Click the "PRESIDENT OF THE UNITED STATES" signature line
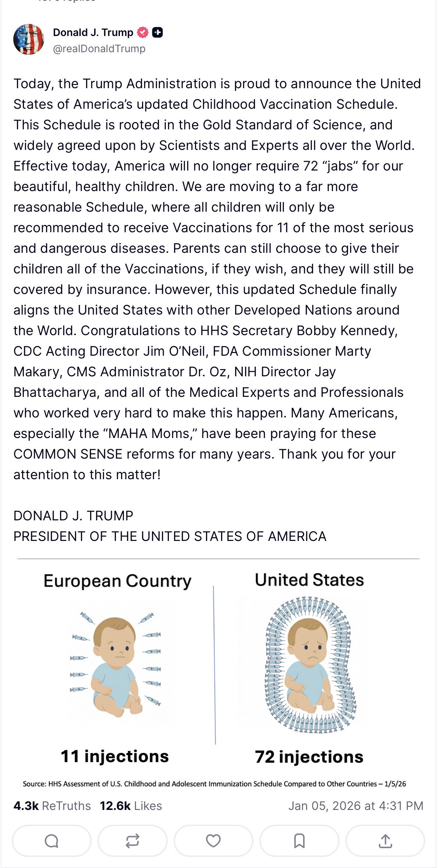 click(x=170, y=537)
